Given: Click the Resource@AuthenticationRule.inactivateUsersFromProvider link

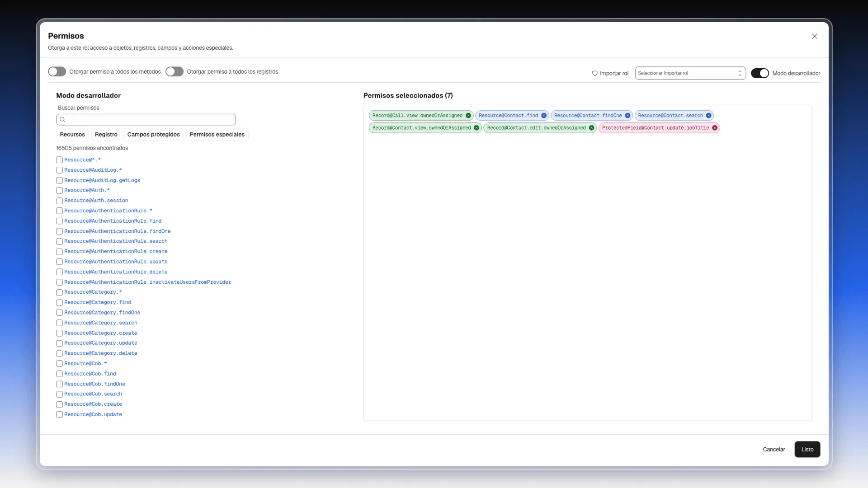Looking at the screenshot, I should pyautogui.click(x=147, y=282).
